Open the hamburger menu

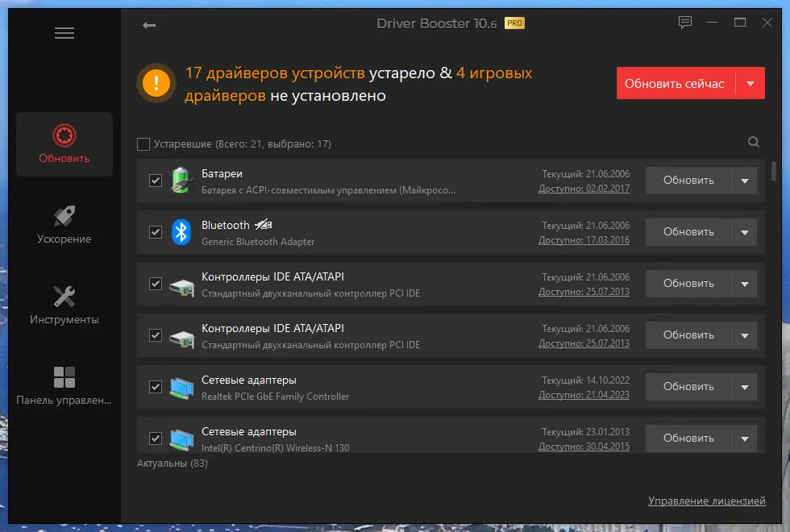pyautogui.click(x=64, y=33)
